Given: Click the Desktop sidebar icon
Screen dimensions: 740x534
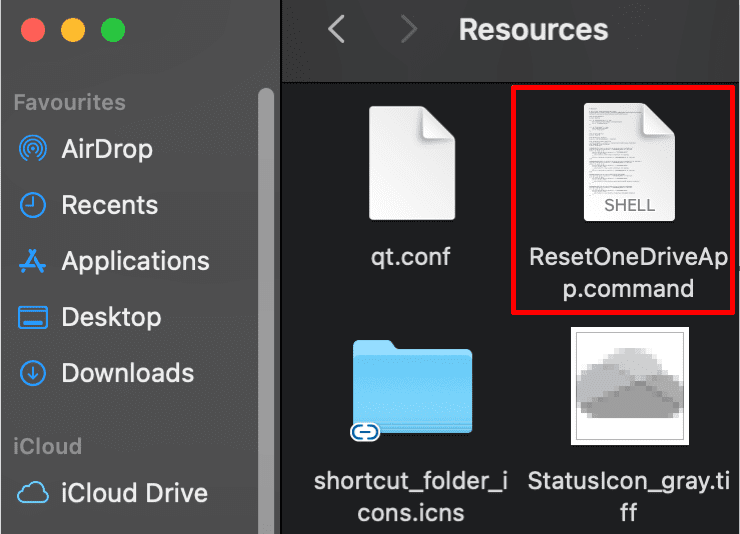Looking at the screenshot, I should coord(33,318).
